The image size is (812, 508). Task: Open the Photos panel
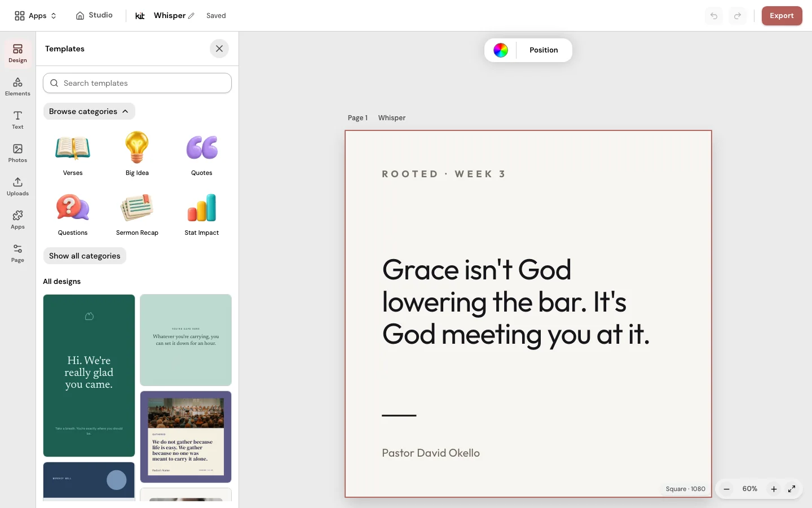point(17,153)
